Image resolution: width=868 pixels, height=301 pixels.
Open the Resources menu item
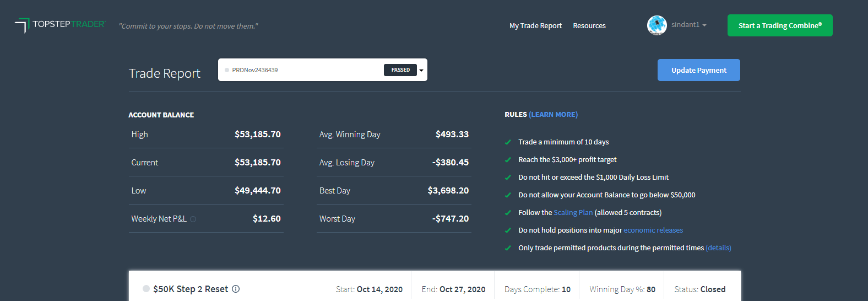[589, 26]
